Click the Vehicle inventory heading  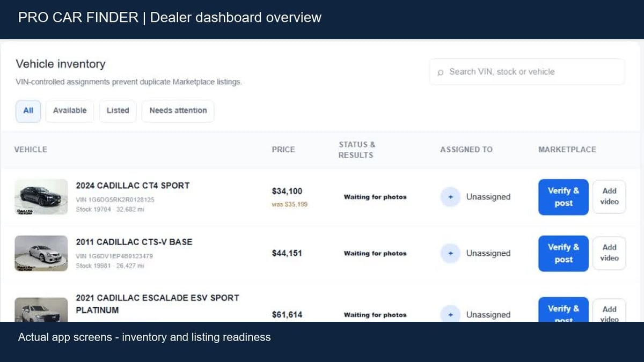(61, 64)
